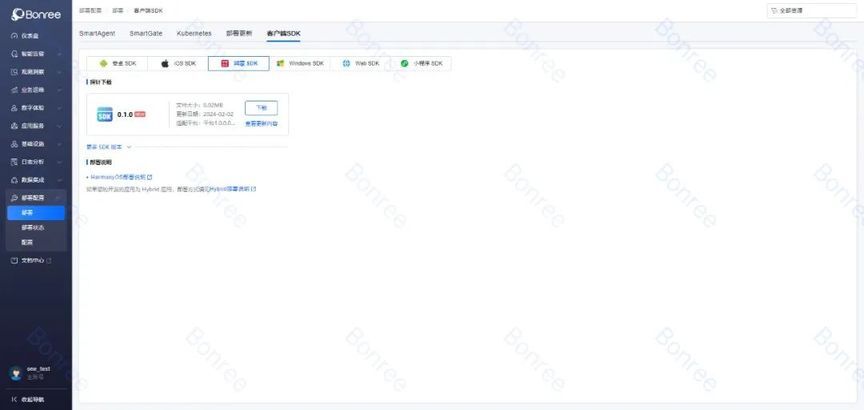
Task: Click the 收起导航 collapse navigation label
Action: coord(33,400)
